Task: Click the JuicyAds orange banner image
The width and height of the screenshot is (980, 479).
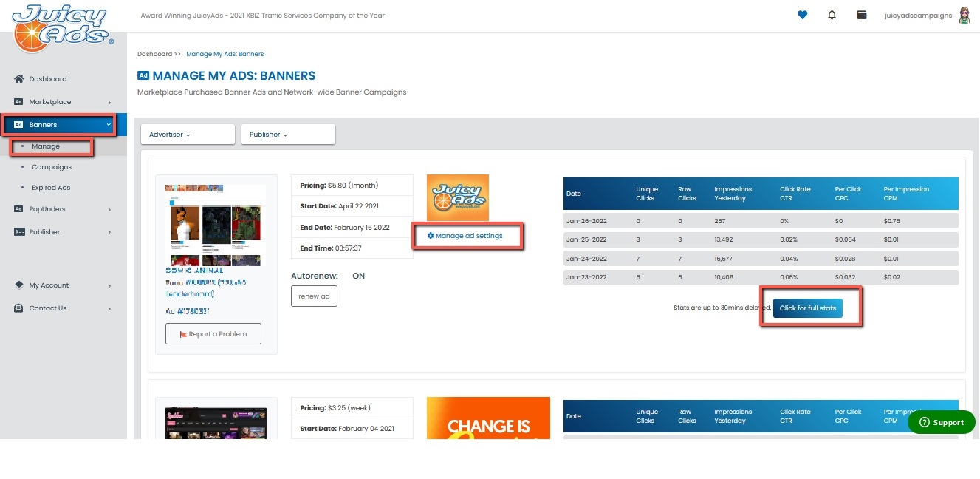Action: tap(458, 197)
